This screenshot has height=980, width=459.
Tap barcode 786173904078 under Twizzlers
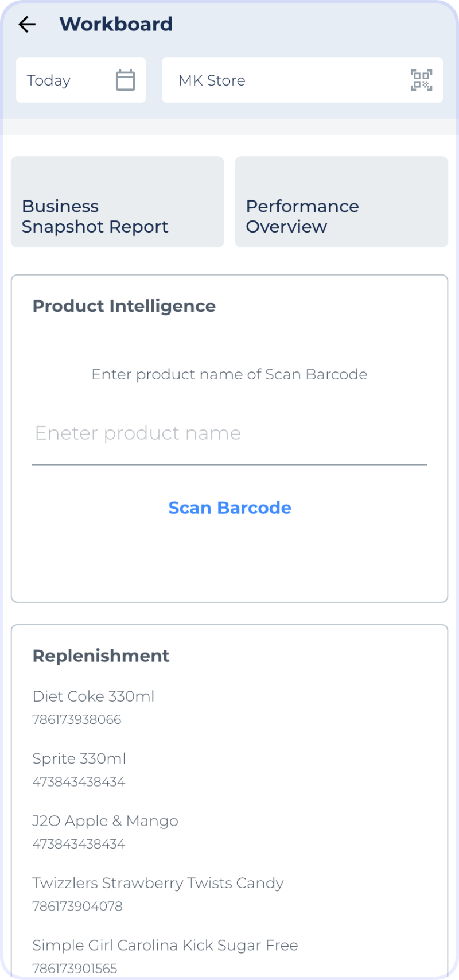tap(77, 906)
